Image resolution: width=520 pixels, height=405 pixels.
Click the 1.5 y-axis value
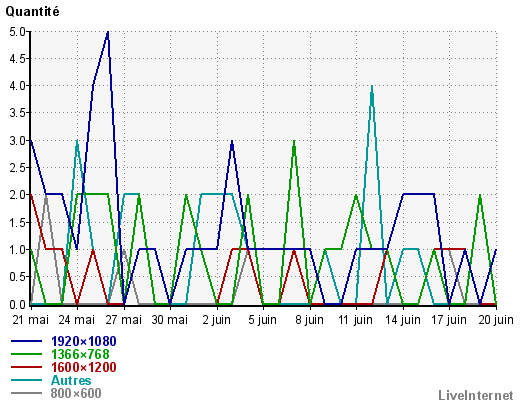click(x=17, y=223)
